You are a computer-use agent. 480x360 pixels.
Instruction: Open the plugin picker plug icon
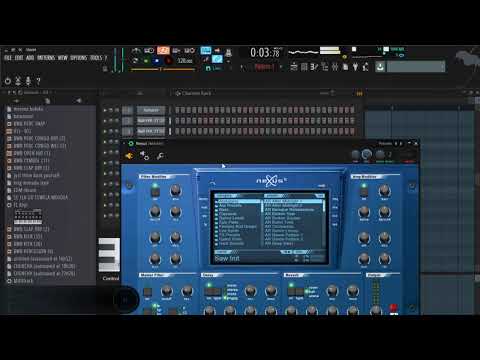click(x=355, y=67)
